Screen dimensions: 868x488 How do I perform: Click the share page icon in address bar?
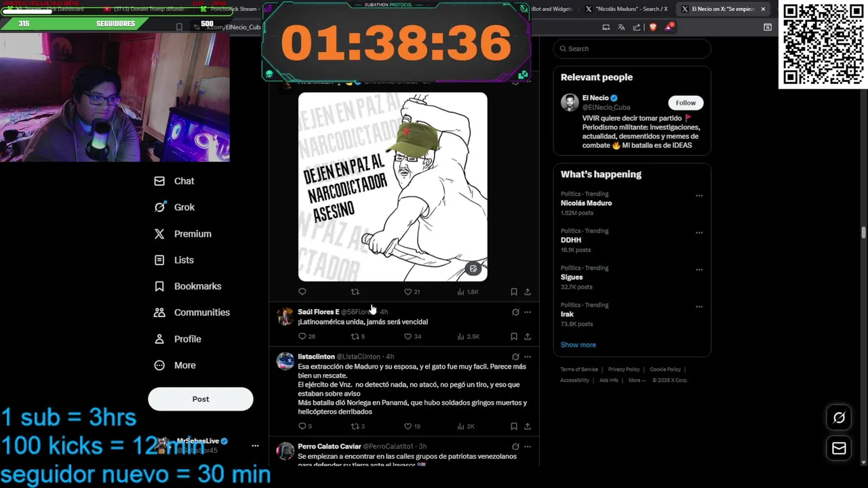tap(636, 27)
